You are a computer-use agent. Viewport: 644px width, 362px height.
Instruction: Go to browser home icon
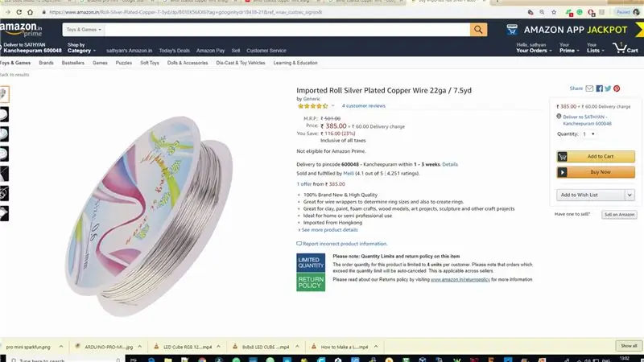click(x=30, y=12)
